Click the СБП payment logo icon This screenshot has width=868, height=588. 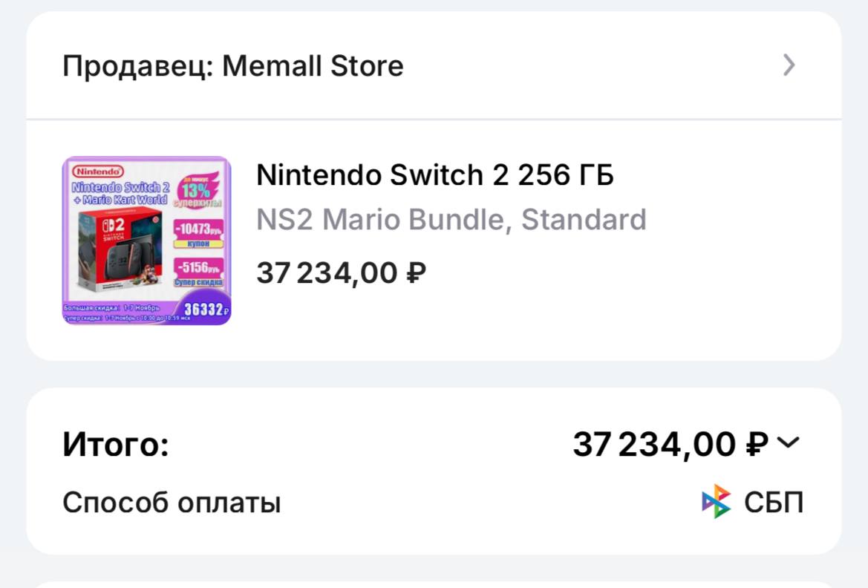point(716,502)
